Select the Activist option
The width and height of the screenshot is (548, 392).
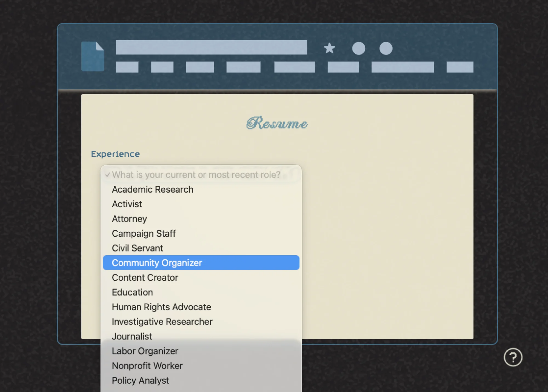(x=127, y=204)
